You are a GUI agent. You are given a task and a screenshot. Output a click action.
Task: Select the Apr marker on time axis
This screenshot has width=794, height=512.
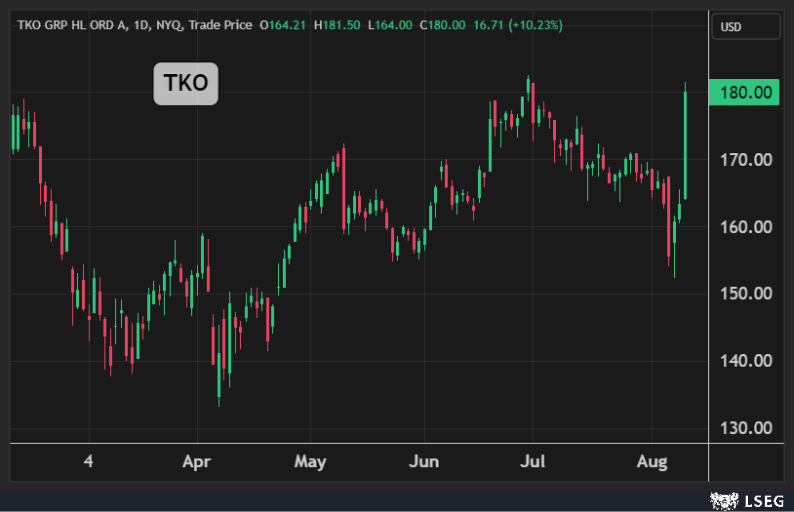pyautogui.click(x=197, y=462)
